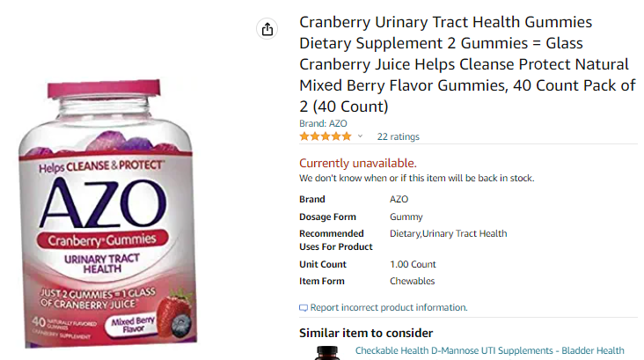Click Dietary,Urinary Tract Health value
The width and height of the screenshot is (644, 360).
[448, 234]
